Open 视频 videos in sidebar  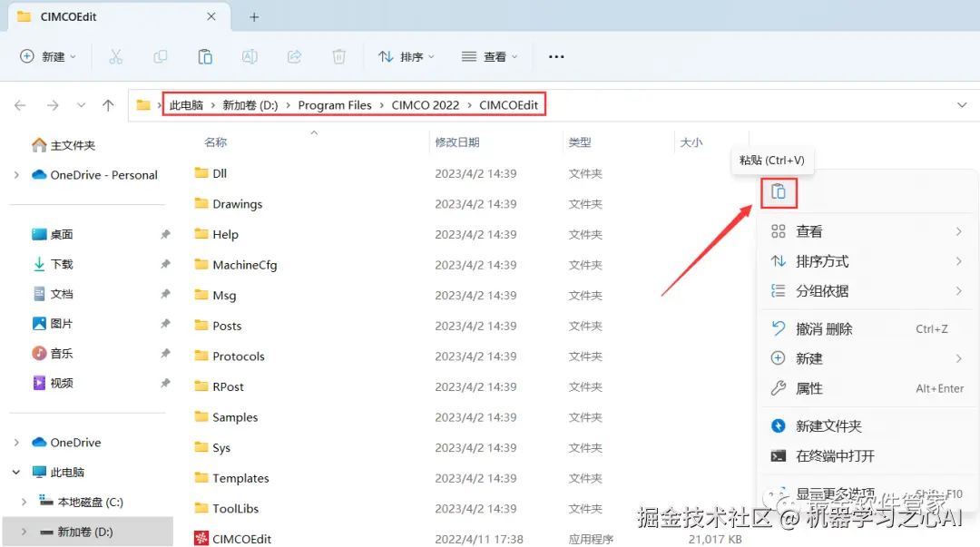click(53, 383)
